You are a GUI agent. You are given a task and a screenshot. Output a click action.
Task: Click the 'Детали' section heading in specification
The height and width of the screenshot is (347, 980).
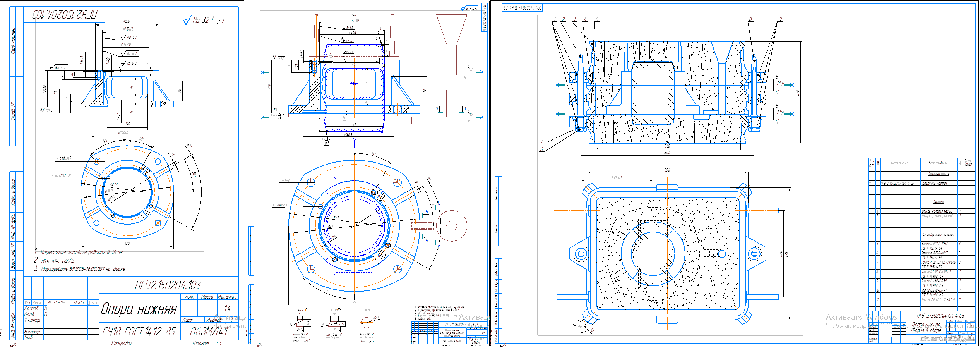point(938,202)
